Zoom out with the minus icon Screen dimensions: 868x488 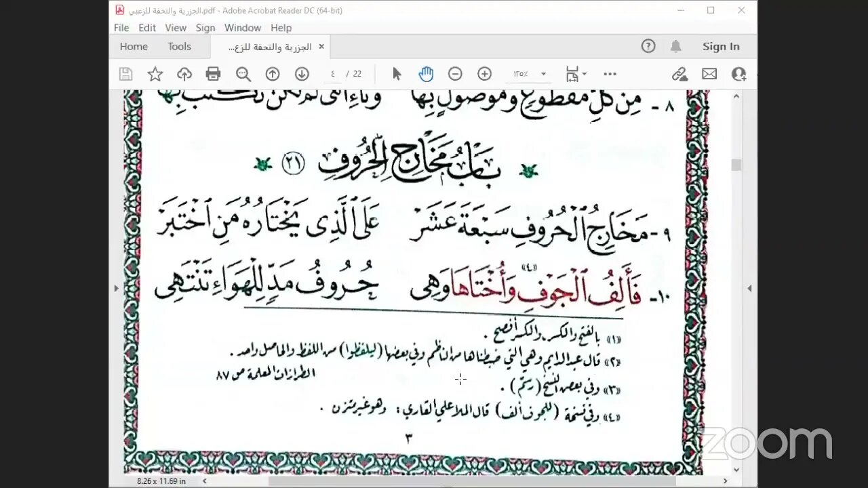(456, 75)
